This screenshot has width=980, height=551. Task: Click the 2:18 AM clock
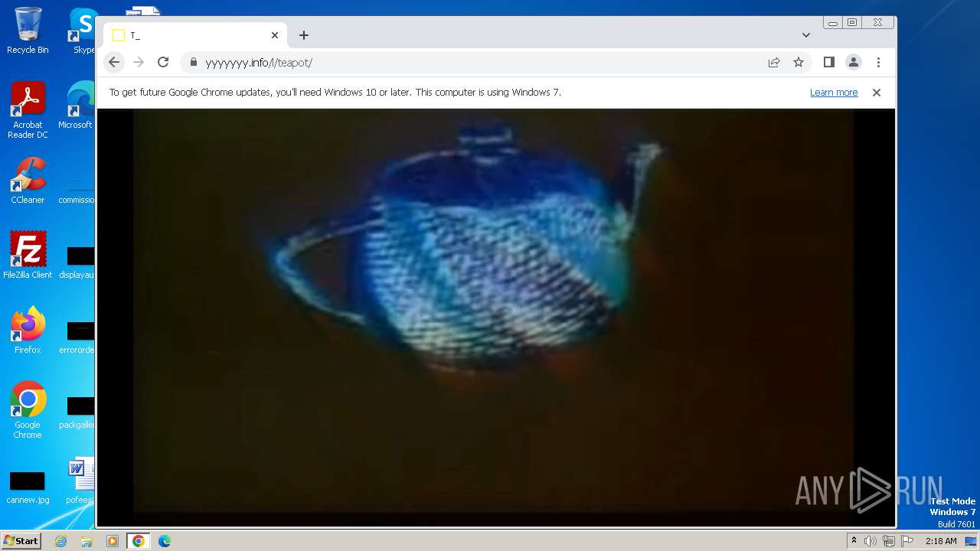(x=941, y=541)
